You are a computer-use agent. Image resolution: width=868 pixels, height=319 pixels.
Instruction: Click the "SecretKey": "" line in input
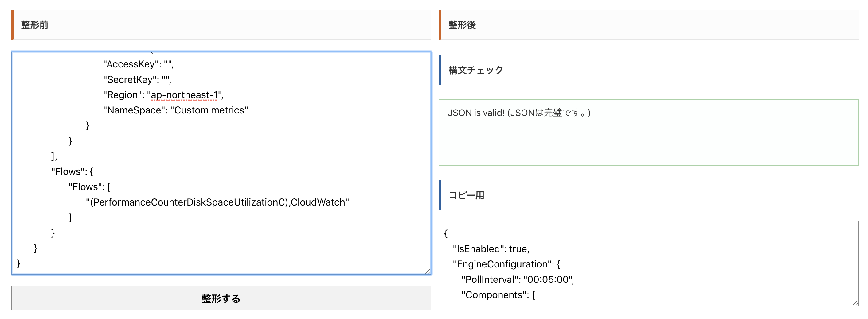pyautogui.click(x=137, y=79)
